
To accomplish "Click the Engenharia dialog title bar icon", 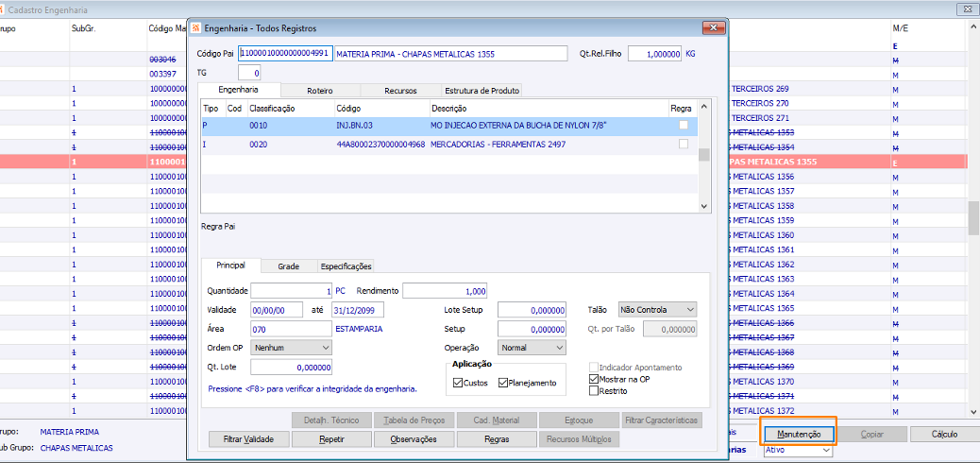I will pos(197,28).
